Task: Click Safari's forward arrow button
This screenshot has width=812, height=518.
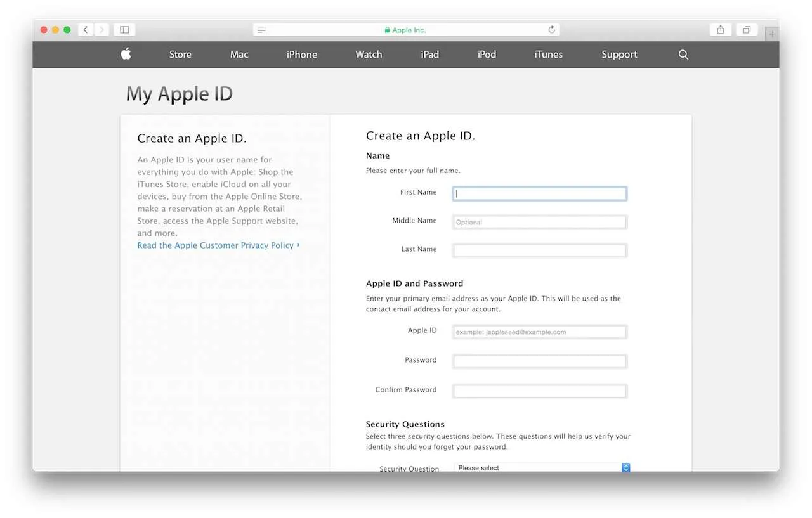Action: coord(101,30)
